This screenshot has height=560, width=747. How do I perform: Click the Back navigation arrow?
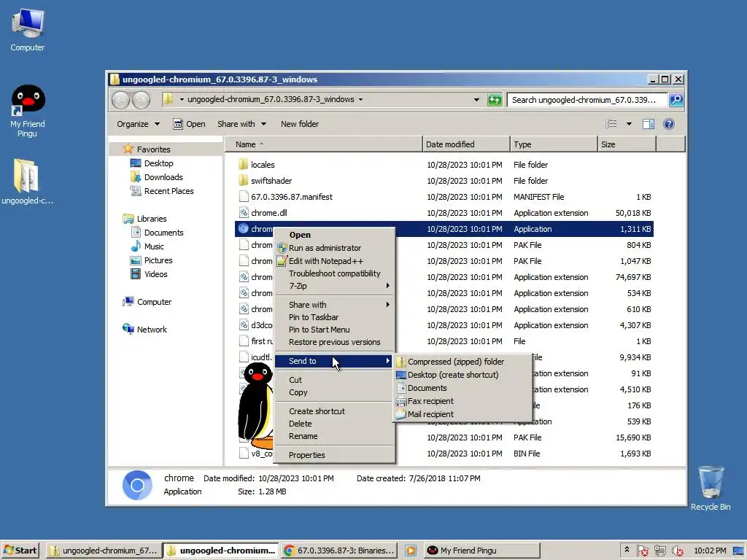pyautogui.click(x=120, y=99)
